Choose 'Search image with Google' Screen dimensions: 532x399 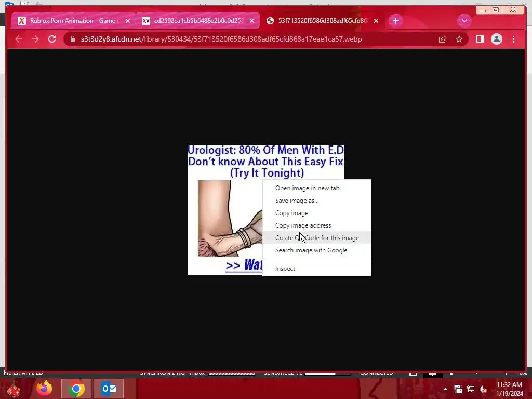[x=317, y=250]
